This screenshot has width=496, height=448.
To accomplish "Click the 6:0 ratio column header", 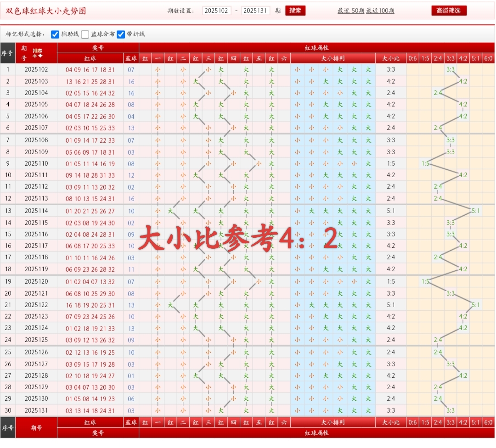I will (x=488, y=58).
